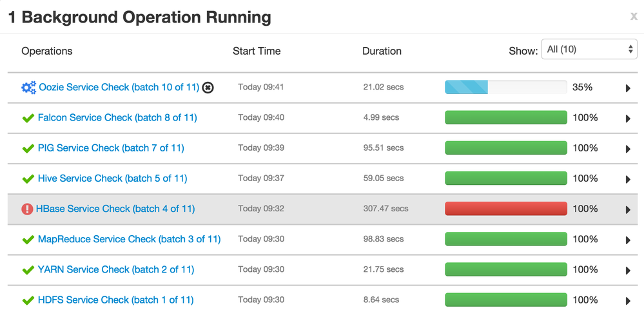Click the Oozie progress bar at 35%
The height and width of the screenshot is (317, 644).
tap(505, 87)
